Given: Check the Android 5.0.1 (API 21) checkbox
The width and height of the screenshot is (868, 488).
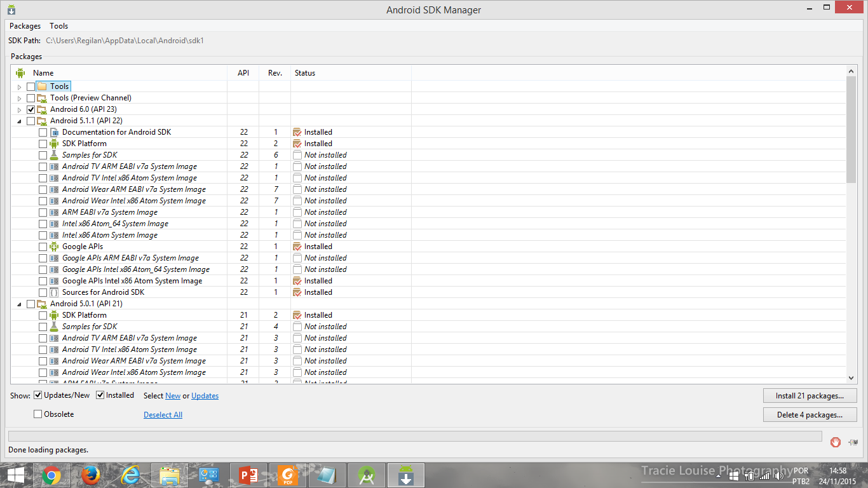Looking at the screenshot, I should 31,304.
